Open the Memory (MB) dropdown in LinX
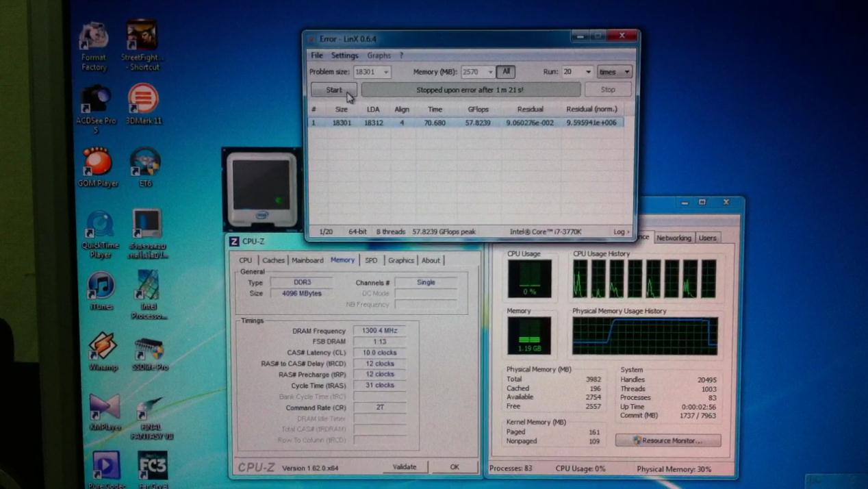868x489 pixels. coord(490,72)
